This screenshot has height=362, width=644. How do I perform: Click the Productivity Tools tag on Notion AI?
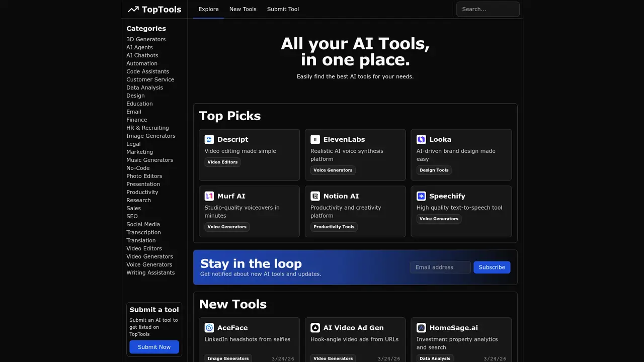[x=334, y=227]
